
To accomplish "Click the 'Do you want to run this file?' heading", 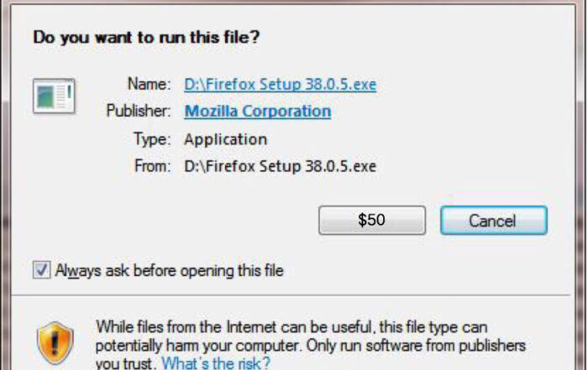I will coord(146,38).
